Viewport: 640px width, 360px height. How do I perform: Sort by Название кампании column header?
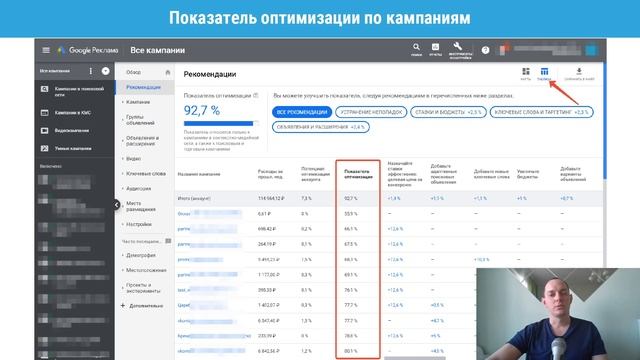[x=199, y=174]
